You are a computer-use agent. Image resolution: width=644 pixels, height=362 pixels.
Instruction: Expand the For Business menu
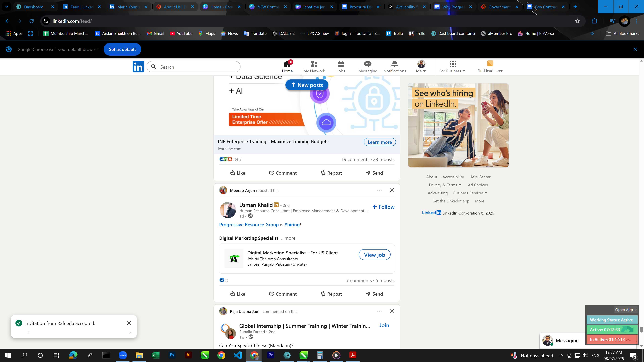[x=452, y=67]
